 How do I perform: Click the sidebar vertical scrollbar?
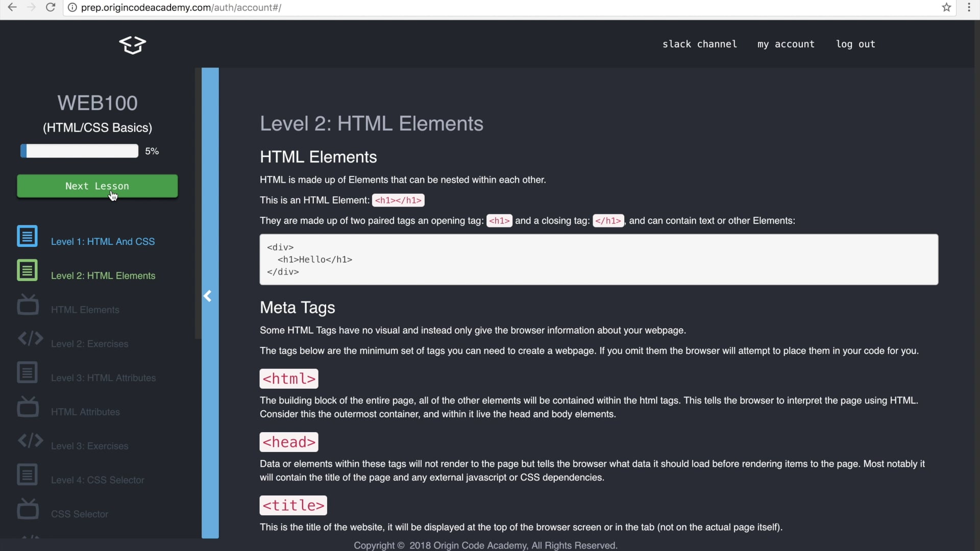tap(198, 204)
